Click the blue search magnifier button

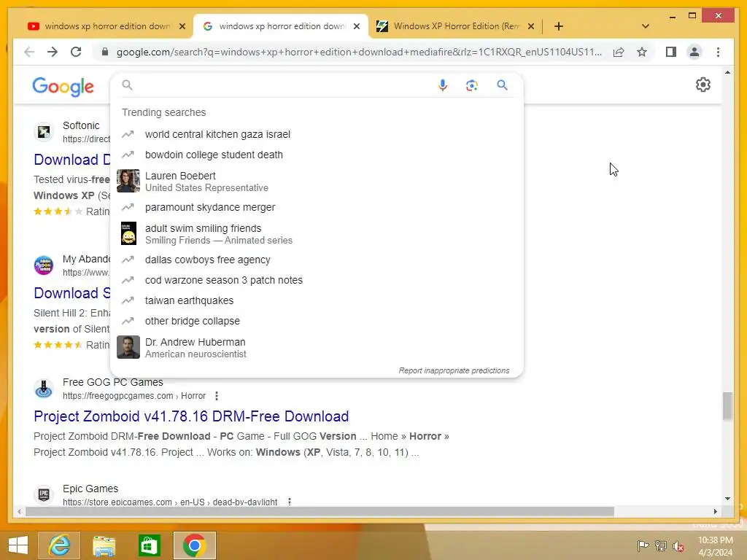502,85
